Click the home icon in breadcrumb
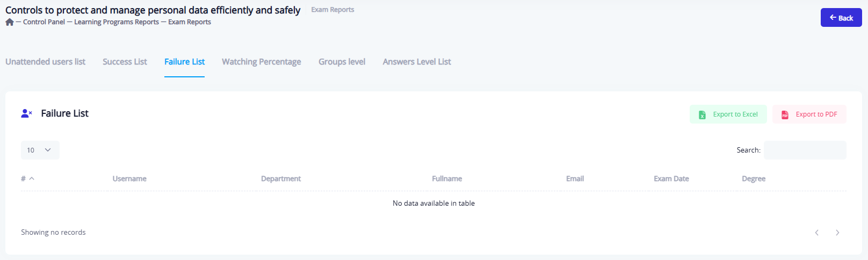 tap(10, 22)
